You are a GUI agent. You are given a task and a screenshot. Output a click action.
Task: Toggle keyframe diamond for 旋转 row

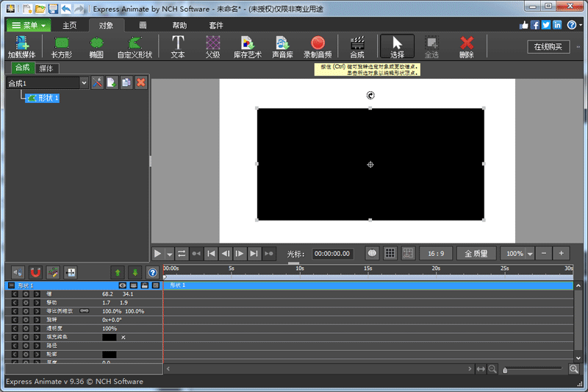pyautogui.click(x=26, y=320)
